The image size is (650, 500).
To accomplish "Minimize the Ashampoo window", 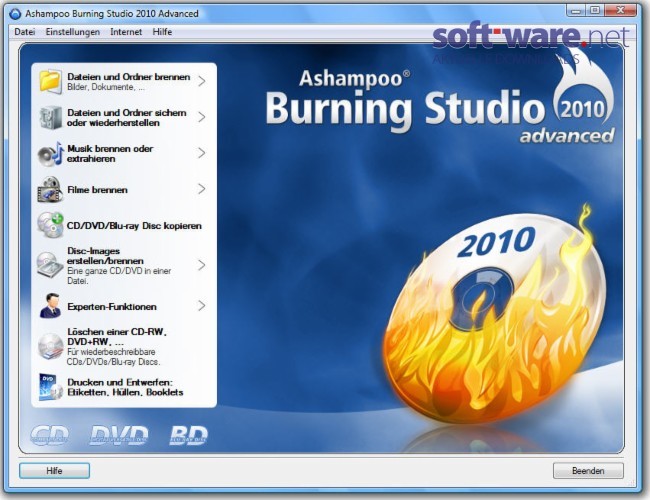I will coord(576,11).
